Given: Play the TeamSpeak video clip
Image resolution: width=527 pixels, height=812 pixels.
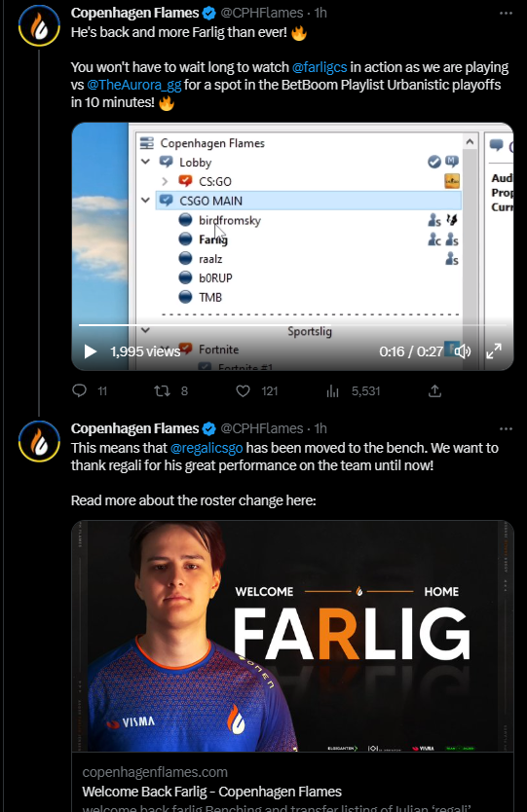Looking at the screenshot, I should click(x=91, y=351).
